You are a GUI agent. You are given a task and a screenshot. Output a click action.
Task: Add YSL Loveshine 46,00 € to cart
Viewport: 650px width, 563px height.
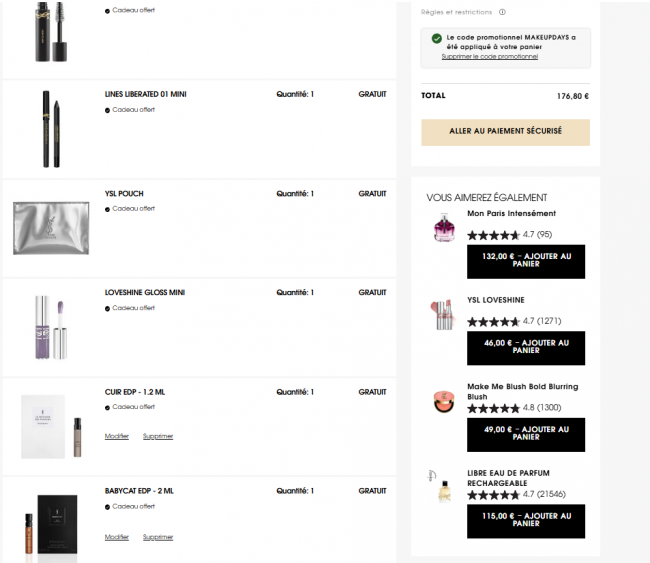pos(526,348)
